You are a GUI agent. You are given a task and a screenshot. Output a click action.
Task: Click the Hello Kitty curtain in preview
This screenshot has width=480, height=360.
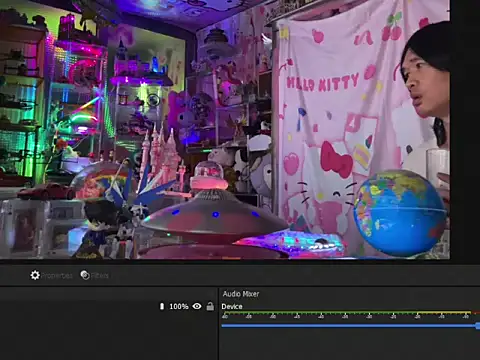(340, 133)
